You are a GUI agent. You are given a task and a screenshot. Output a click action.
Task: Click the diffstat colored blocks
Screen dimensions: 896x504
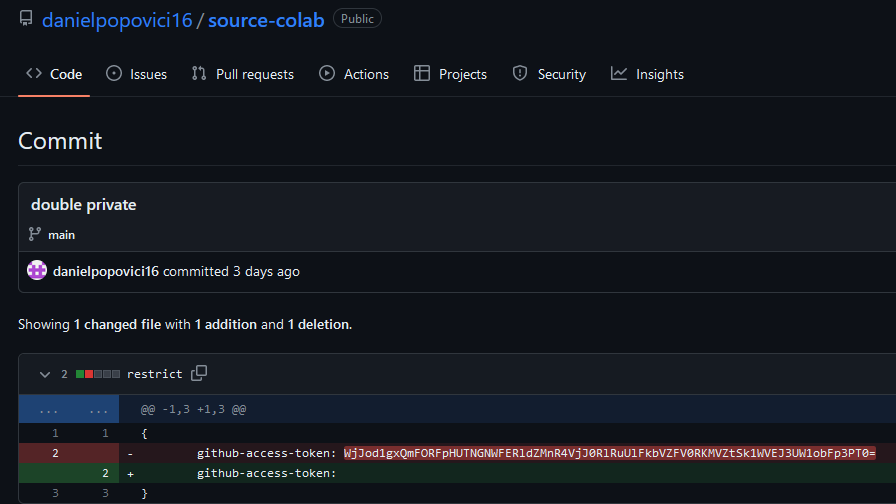coord(98,374)
